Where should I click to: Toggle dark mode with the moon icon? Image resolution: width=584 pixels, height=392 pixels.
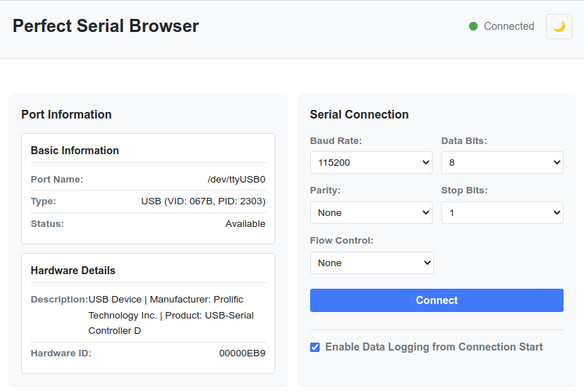pyautogui.click(x=559, y=26)
